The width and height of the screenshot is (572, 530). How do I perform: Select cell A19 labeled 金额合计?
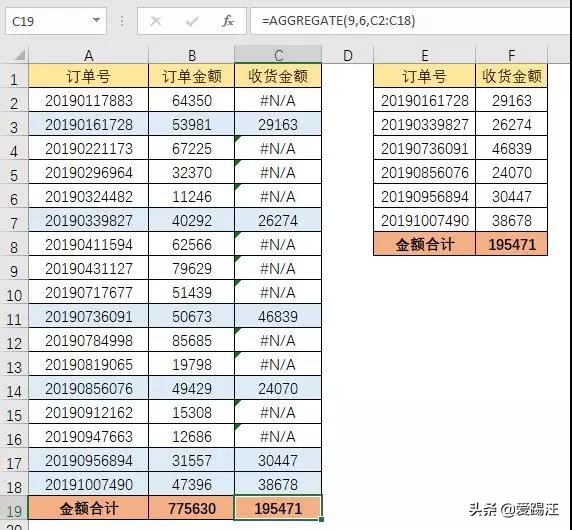pos(89,509)
